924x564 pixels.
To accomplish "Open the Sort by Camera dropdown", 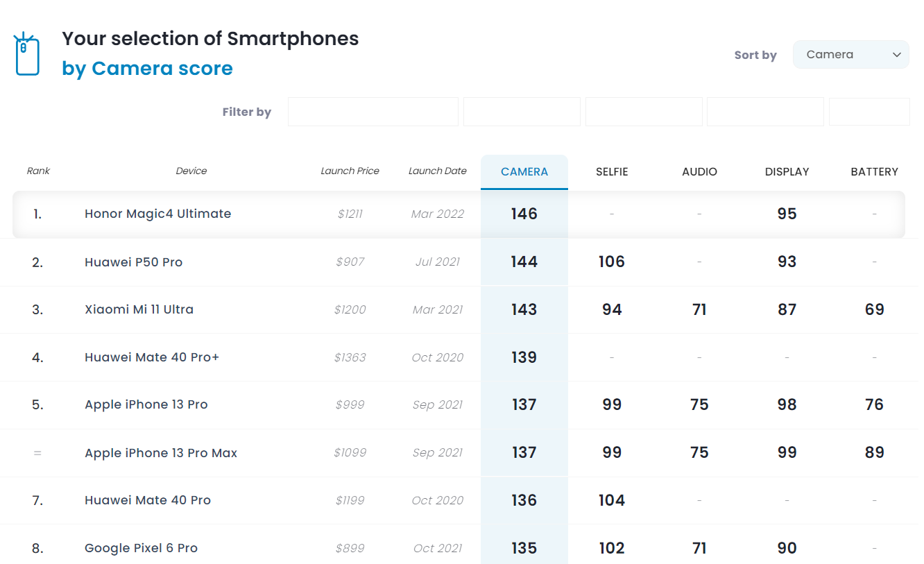I will (850, 55).
